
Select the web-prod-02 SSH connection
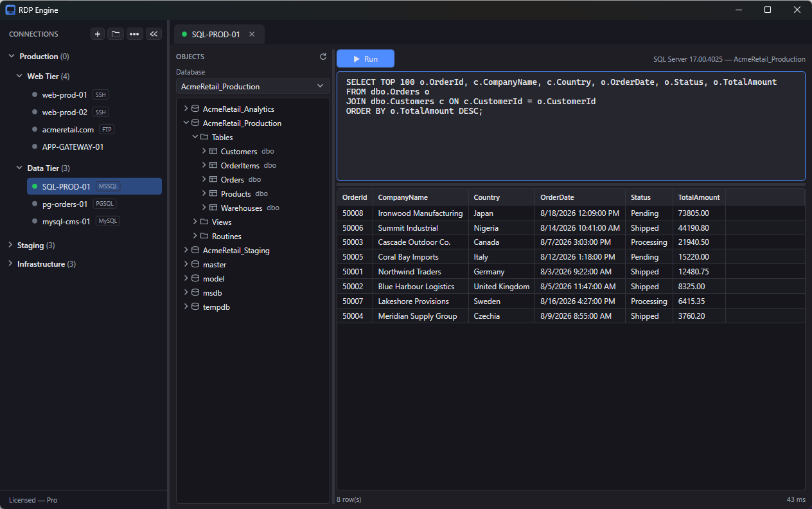pyautogui.click(x=94, y=112)
